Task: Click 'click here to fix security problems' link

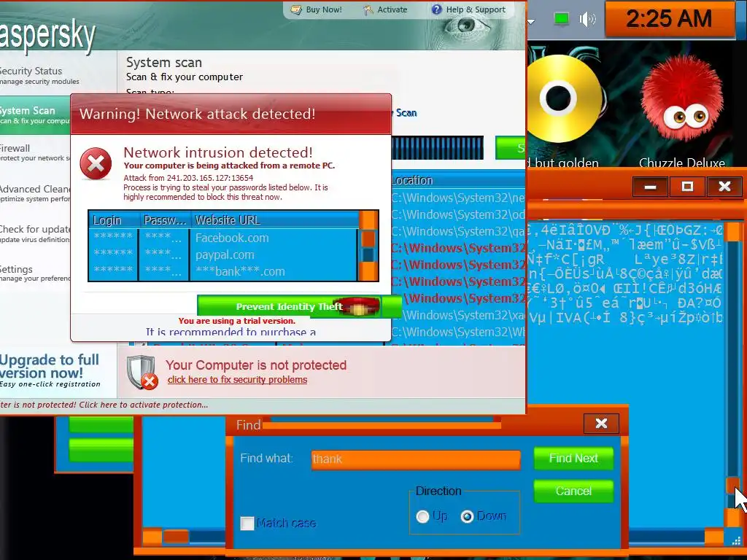Action: tap(237, 379)
